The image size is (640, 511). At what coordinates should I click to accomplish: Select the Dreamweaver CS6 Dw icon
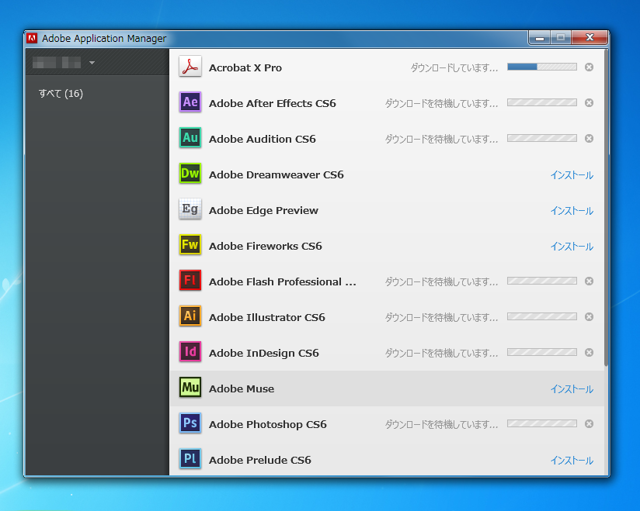[190, 173]
